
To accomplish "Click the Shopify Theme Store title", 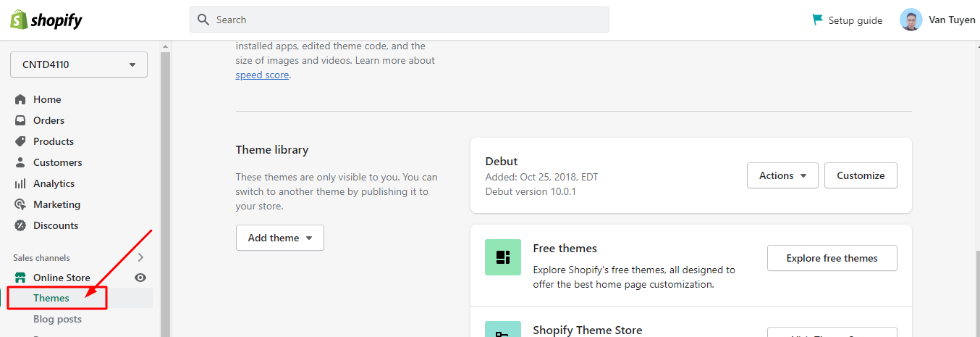I will coord(588,330).
